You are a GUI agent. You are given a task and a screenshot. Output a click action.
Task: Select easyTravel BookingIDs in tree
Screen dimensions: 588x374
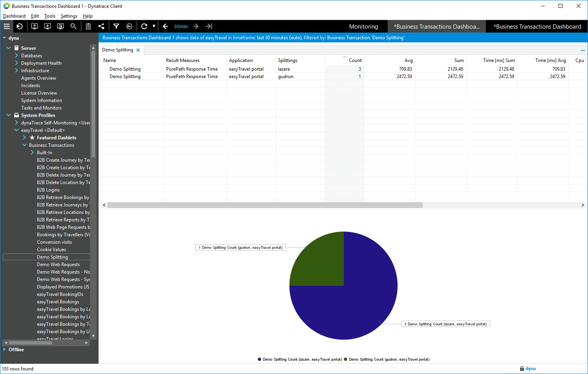[60, 294]
